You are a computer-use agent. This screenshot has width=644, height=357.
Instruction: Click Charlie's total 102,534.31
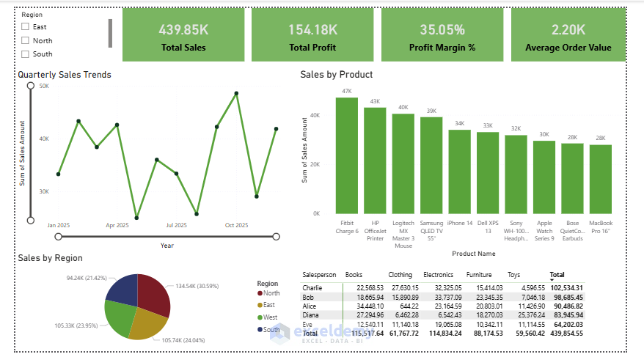point(567,288)
